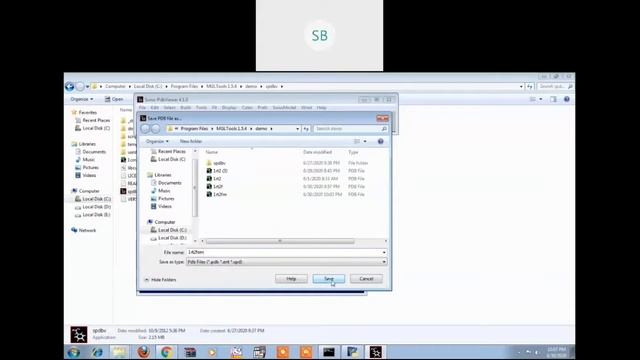Sort dialog list by Type column
The height and width of the screenshot is (360, 640).
coord(353,152)
